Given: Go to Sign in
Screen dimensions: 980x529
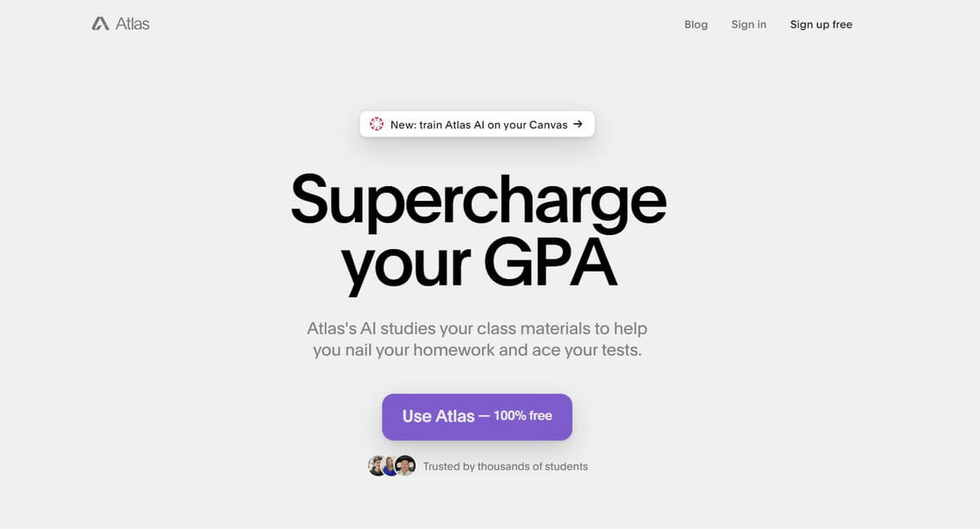Looking at the screenshot, I should pos(749,24).
